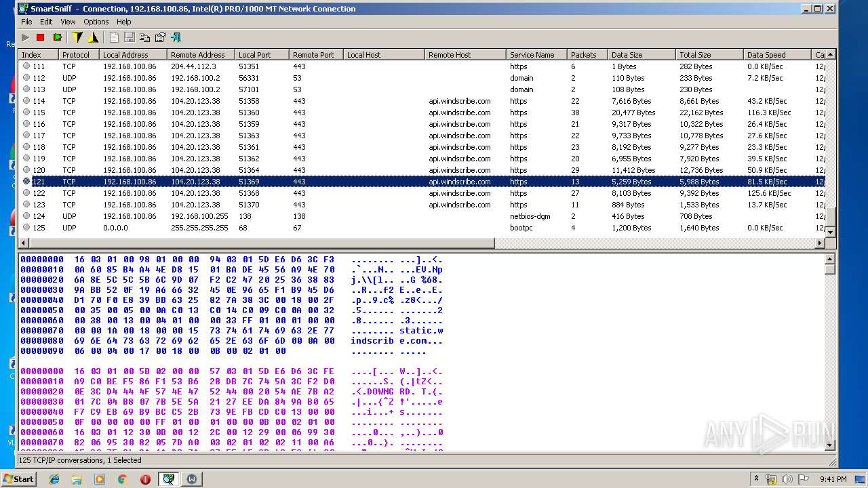Select row 120 with local port 51364

tap(422, 170)
